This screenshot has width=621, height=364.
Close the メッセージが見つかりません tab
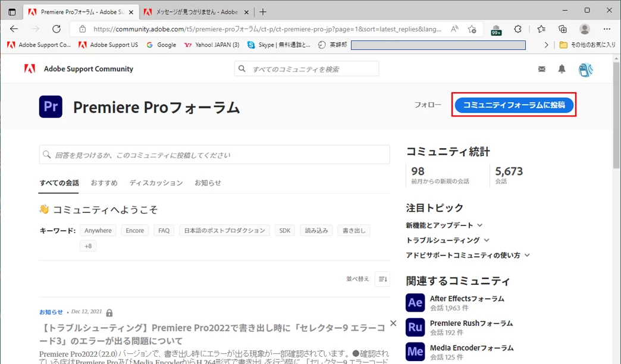coord(246,12)
